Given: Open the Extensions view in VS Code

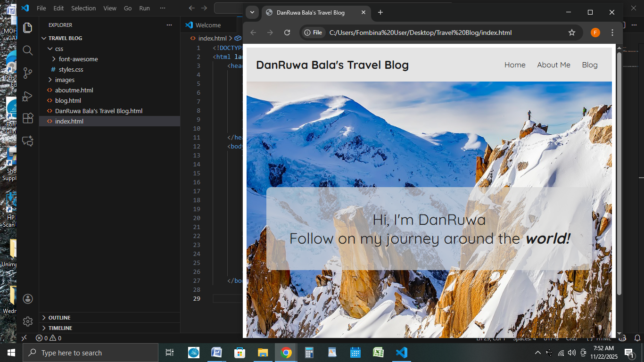Looking at the screenshot, I should (28, 118).
